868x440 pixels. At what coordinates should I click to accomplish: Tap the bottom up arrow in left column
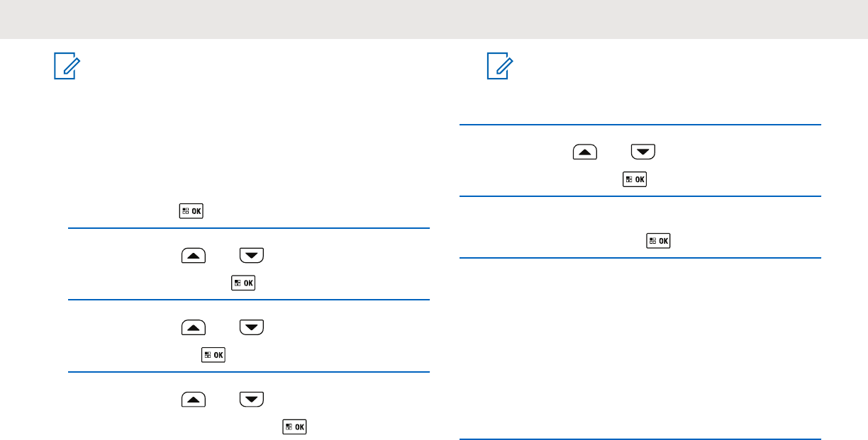click(x=194, y=399)
